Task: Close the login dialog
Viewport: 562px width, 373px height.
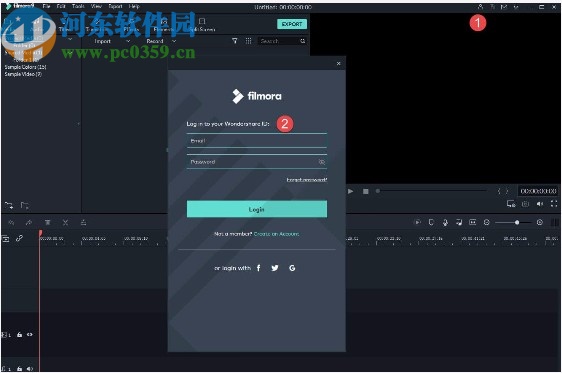Action: (x=338, y=63)
